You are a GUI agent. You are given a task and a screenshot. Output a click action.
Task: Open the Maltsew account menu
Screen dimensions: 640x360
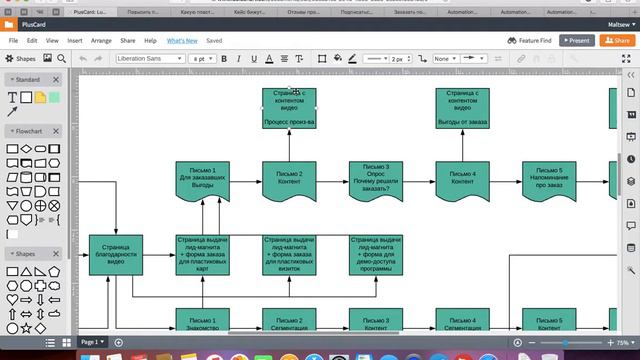[x=621, y=24]
